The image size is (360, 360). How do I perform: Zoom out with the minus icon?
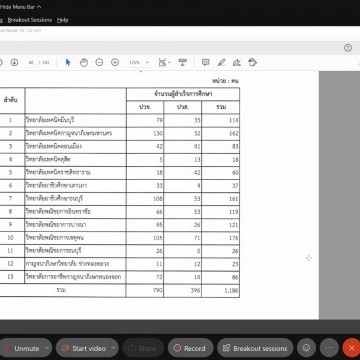(x=99, y=62)
